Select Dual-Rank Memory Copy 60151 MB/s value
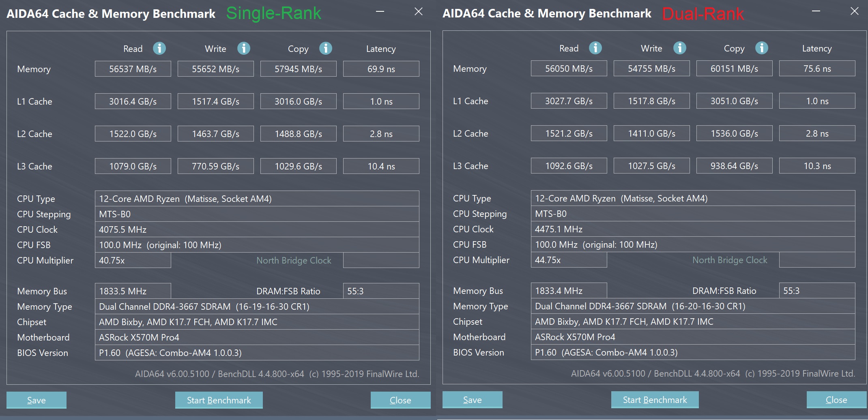Image resolution: width=868 pixels, height=420 pixels. click(735, 69)
